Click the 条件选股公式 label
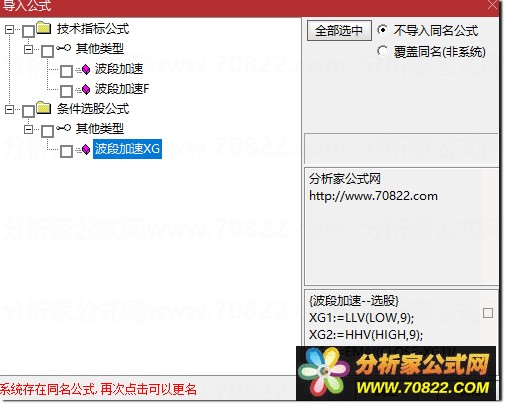Screen dimensions: 506x404 click(x=93, y=109)
